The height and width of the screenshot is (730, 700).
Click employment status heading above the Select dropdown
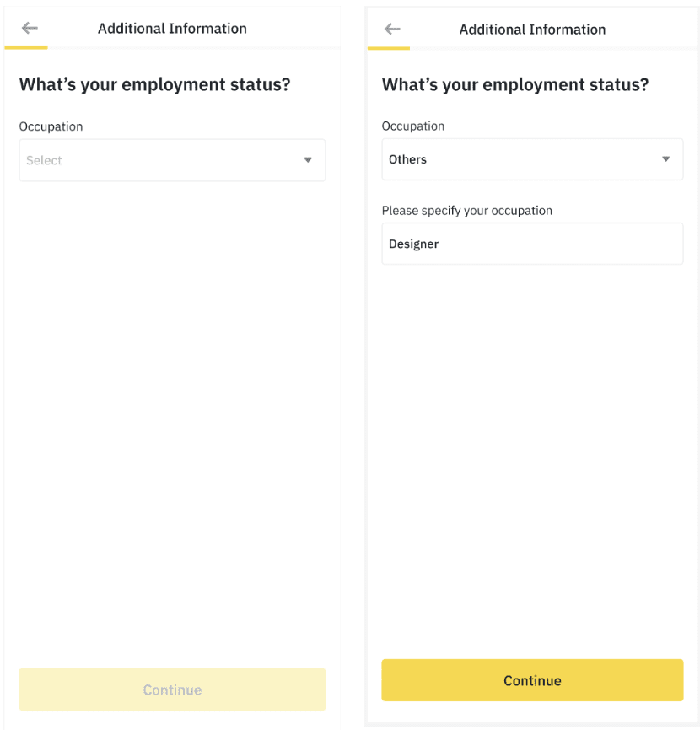click(x=154, y=84)
